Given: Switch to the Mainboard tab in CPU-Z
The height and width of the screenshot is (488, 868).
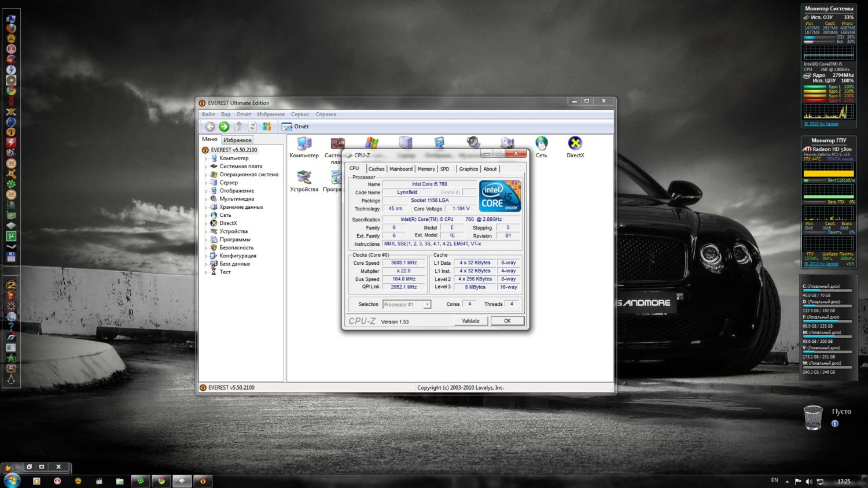Looking at the screenshot, I should [x=401, y=169].
